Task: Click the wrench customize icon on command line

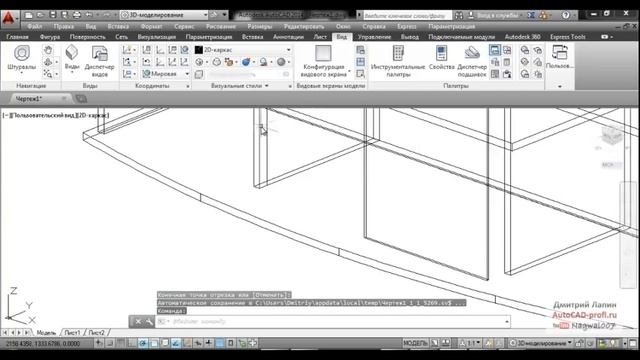Action: pos(149,322)
